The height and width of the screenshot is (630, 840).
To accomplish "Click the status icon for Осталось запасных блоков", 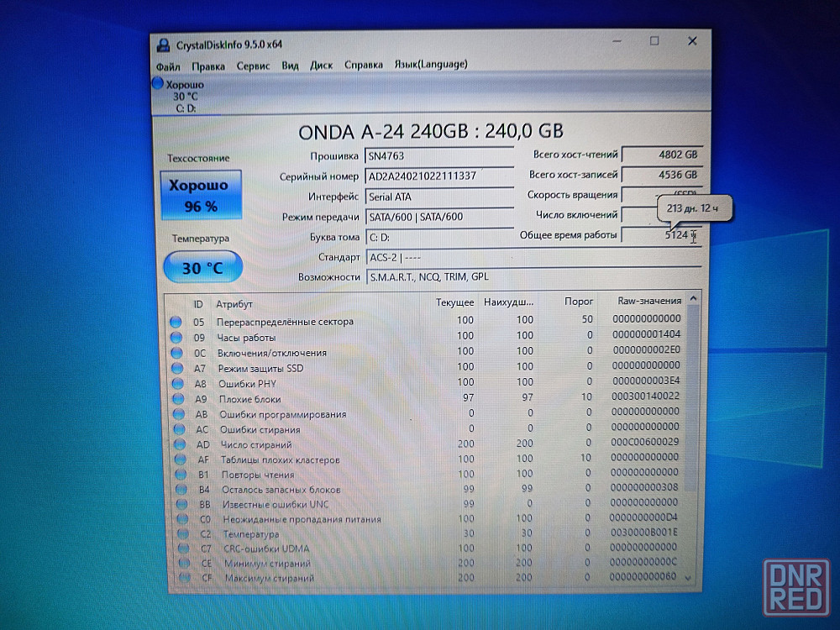I will 181,489.
